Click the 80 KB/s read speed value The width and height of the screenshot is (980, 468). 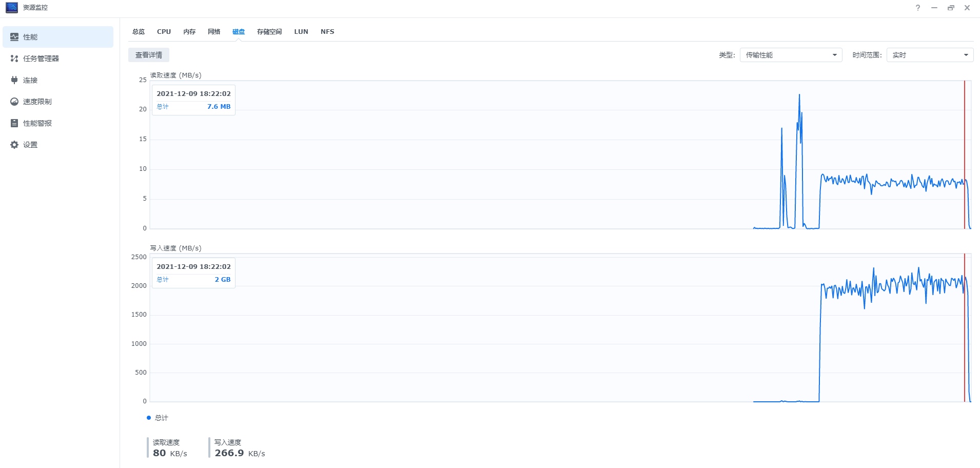(170, 453)
